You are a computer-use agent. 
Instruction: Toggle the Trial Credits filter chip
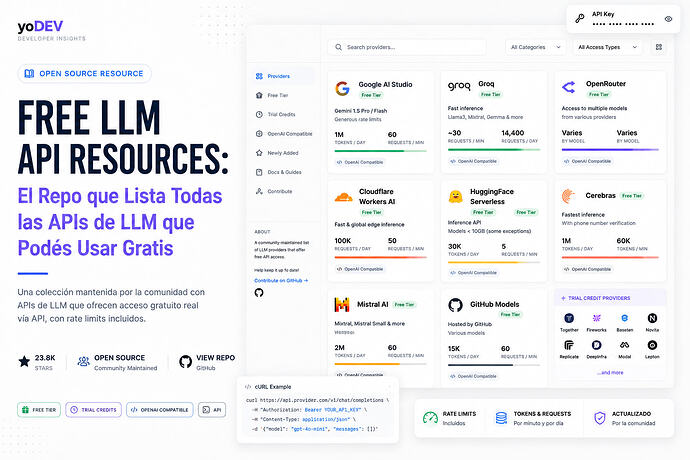[94, 410]
